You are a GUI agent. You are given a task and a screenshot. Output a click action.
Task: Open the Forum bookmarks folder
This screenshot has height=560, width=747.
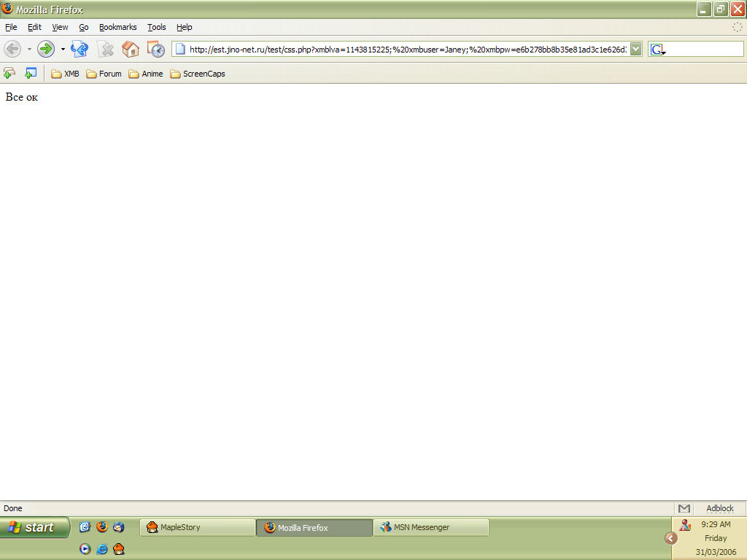click(x=104, y=74)
